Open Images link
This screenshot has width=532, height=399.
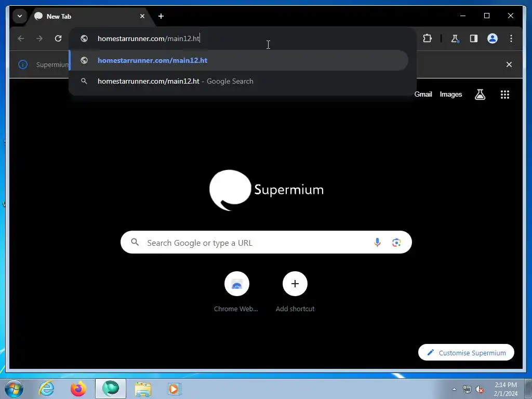(x=450, y=95)
